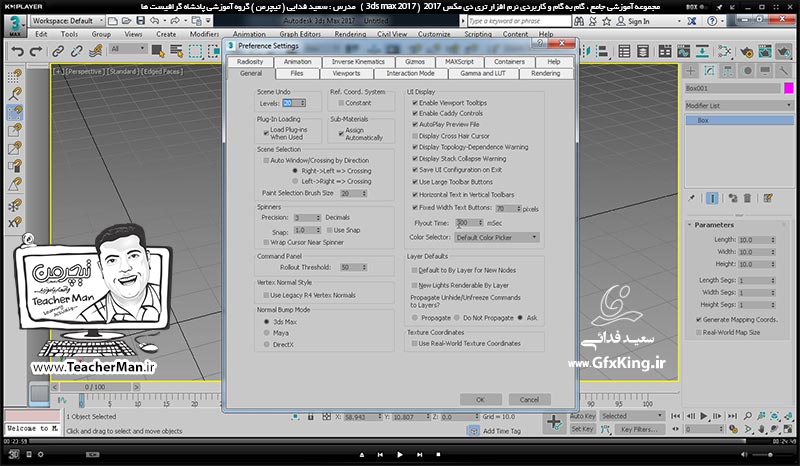Open the MAXScript preferences tab
The height and width of the screenshot is (466, 800).
[x=459, y=62]
